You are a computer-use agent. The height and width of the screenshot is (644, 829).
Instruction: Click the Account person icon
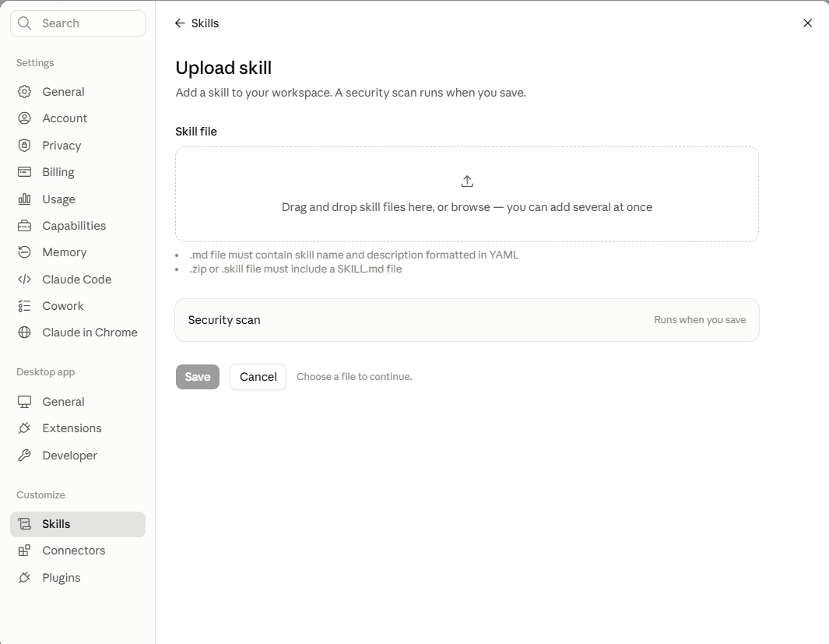24,118
